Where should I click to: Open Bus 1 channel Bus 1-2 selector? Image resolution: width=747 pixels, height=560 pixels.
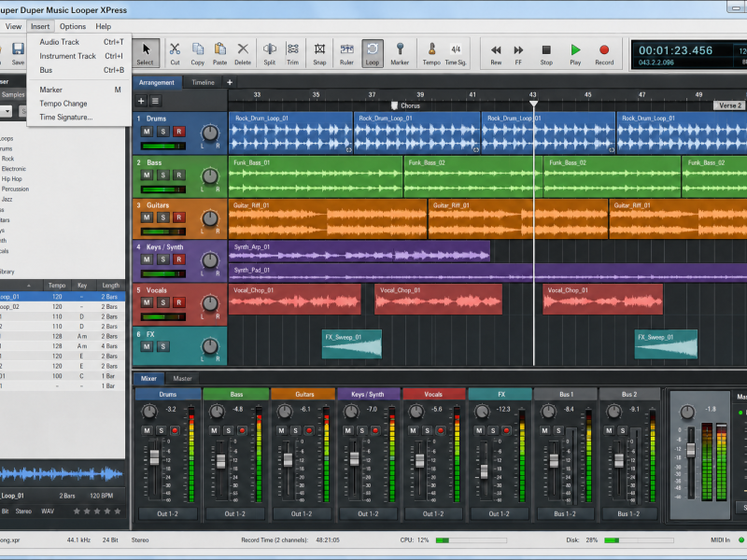pyautogui.click(x=565, y=514)
